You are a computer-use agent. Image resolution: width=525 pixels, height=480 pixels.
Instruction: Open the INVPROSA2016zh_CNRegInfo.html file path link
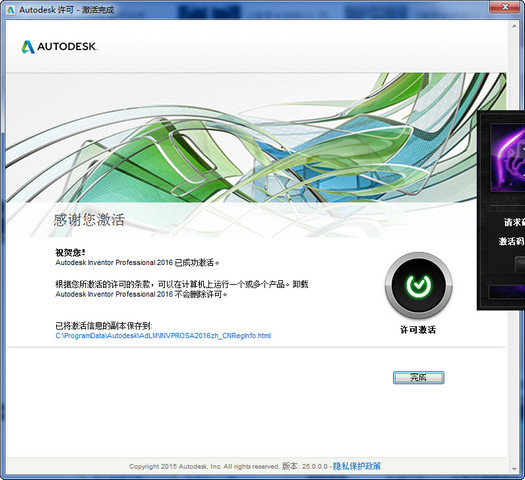click(x=163, y=336)
